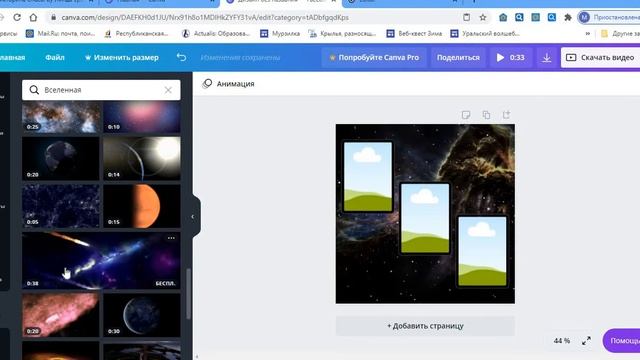This screenshot has height=360, width=640.
Task: Click + Добавить страницу
Action: 425,326
